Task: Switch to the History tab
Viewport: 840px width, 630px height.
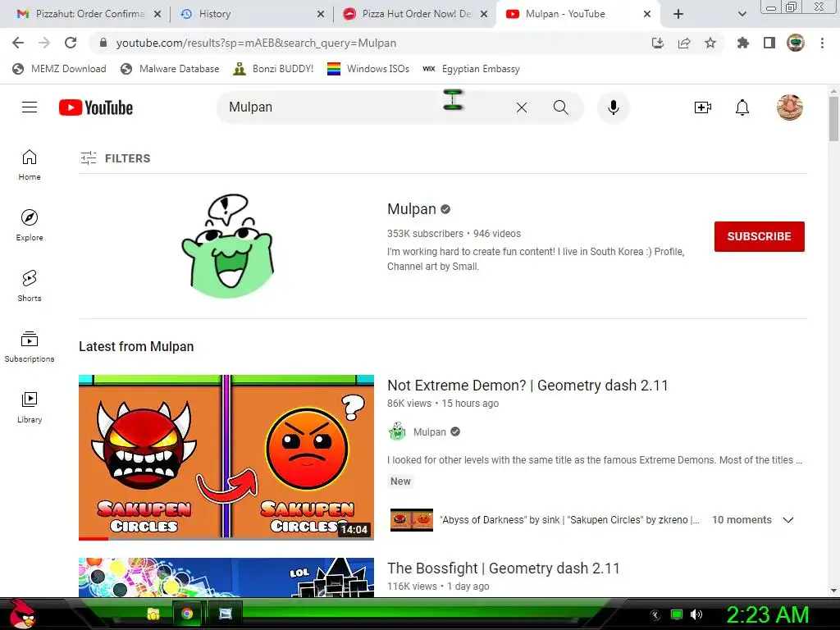Action: [252, 14]
